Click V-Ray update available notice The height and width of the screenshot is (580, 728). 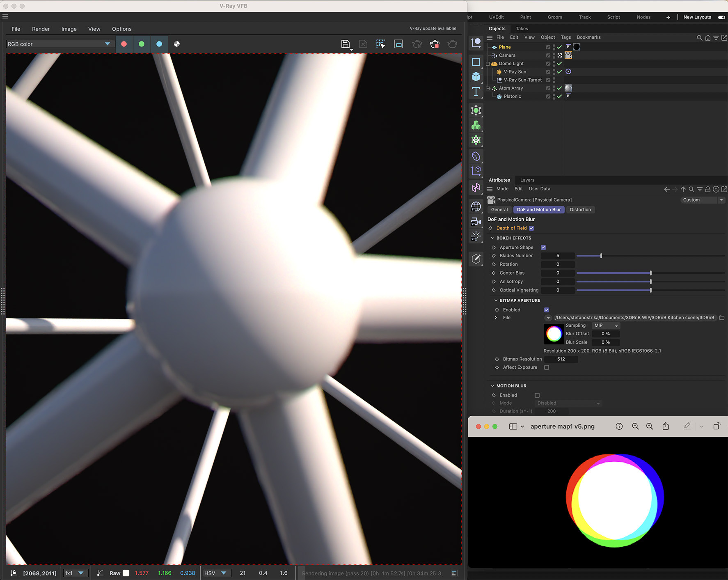click(433, 28)
